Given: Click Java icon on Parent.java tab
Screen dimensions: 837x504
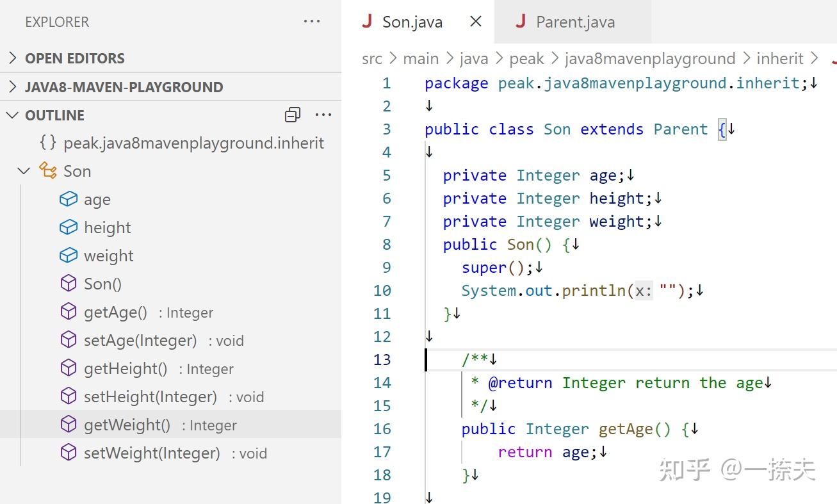Looking at the screenshot, I should (521, 22).
